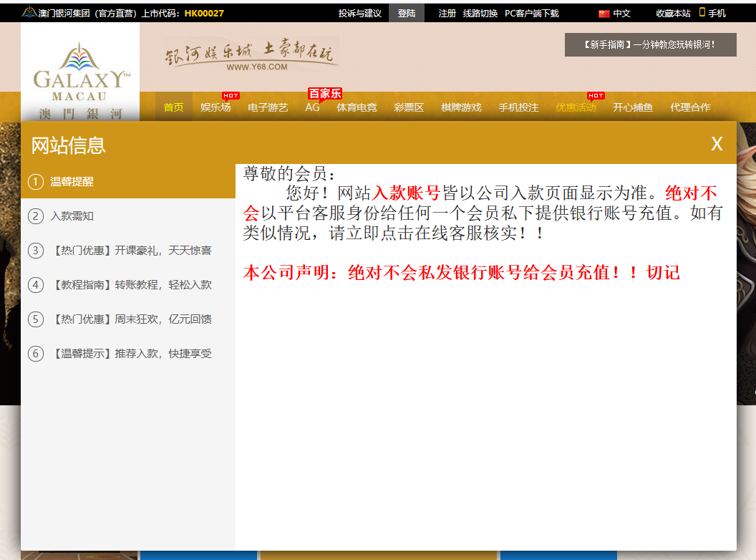Screen dimensions: 756x560
Task: Click 收藏本站 bookmark link
Action: 673,14
